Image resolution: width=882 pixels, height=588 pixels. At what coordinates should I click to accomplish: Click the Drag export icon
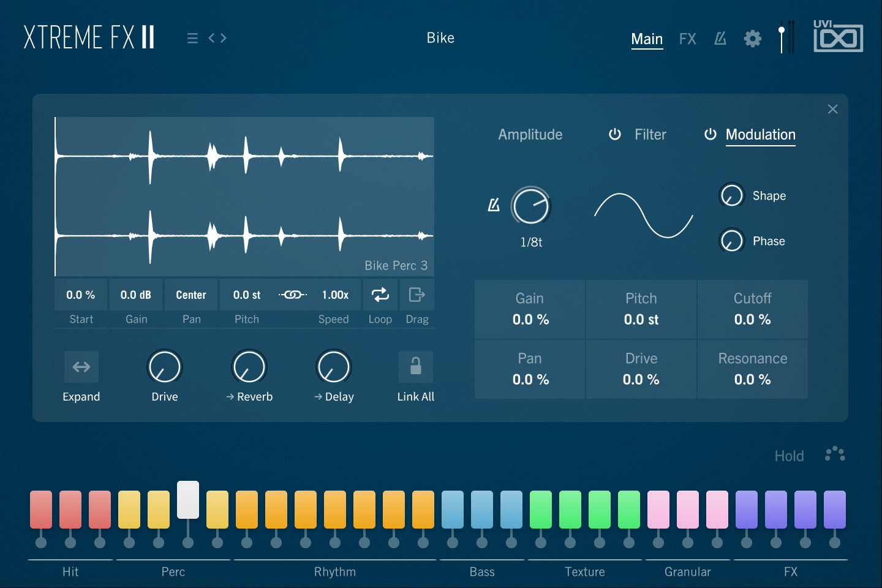click(417, 295)
